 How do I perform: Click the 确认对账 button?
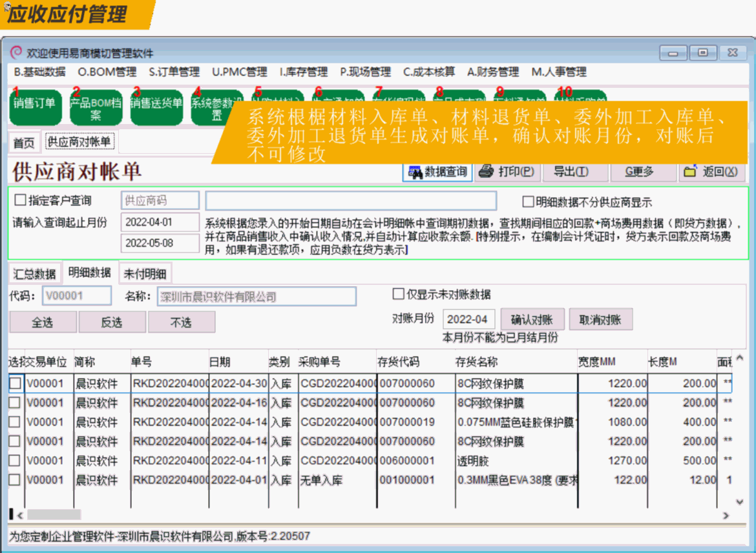click(x=532, y=320)
